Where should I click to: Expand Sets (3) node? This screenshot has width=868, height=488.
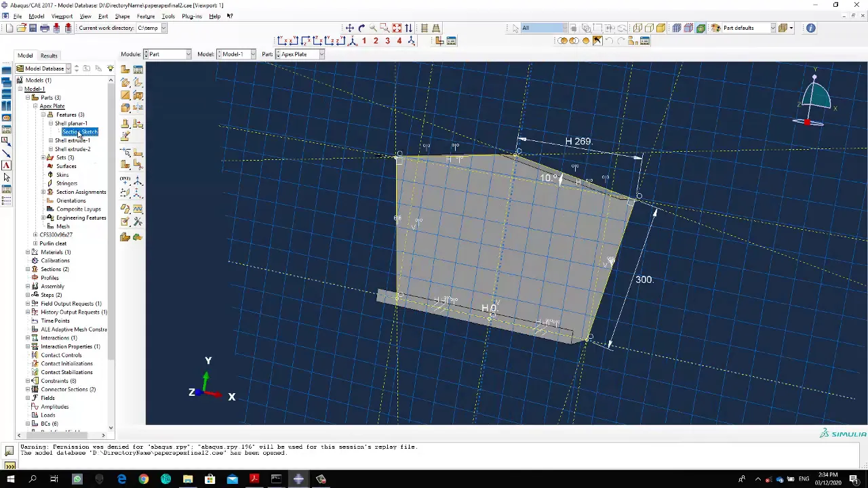point(43,157)
